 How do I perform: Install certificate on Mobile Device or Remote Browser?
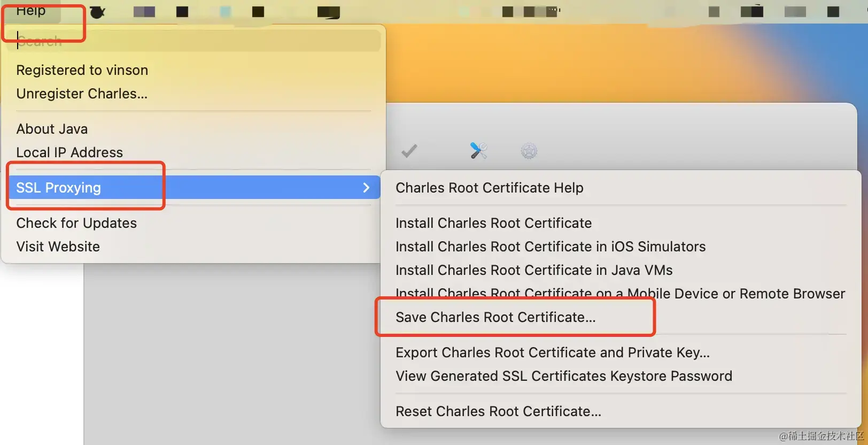621,294
